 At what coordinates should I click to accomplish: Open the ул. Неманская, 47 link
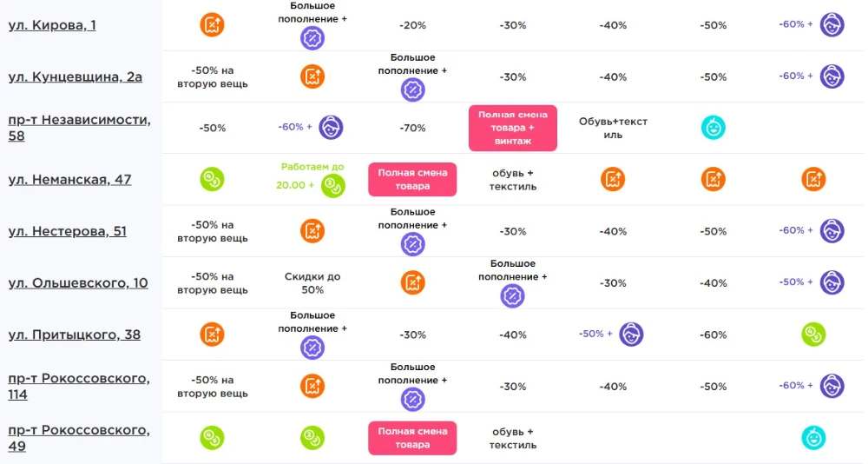pyautogui.click(x=69, y=180)
